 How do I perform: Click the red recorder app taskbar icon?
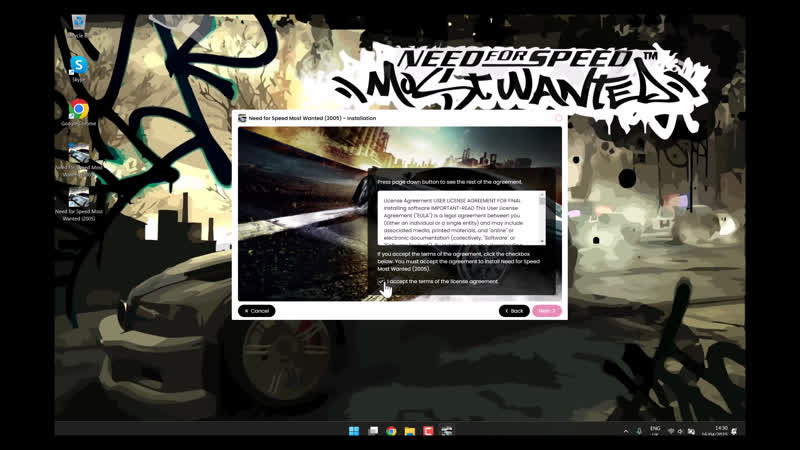pyautogui.click(x=428, y=431)
